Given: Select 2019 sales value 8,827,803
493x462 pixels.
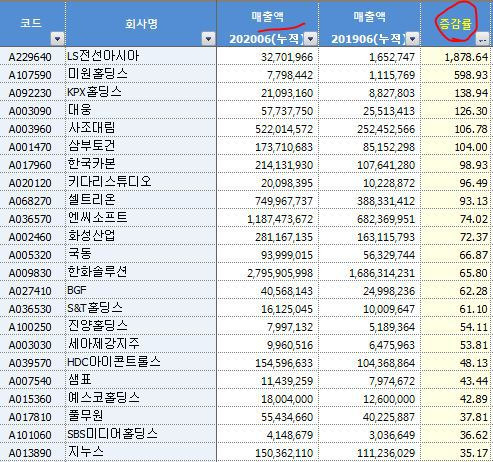Looking at the screenshot, I should click(392, 93).
